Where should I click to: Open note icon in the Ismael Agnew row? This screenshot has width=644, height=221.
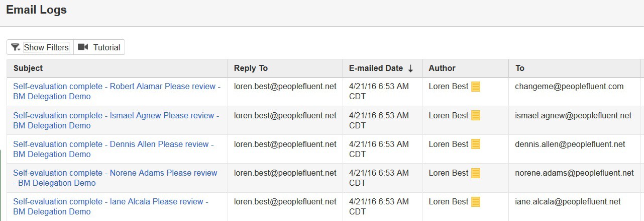(476, 115)
